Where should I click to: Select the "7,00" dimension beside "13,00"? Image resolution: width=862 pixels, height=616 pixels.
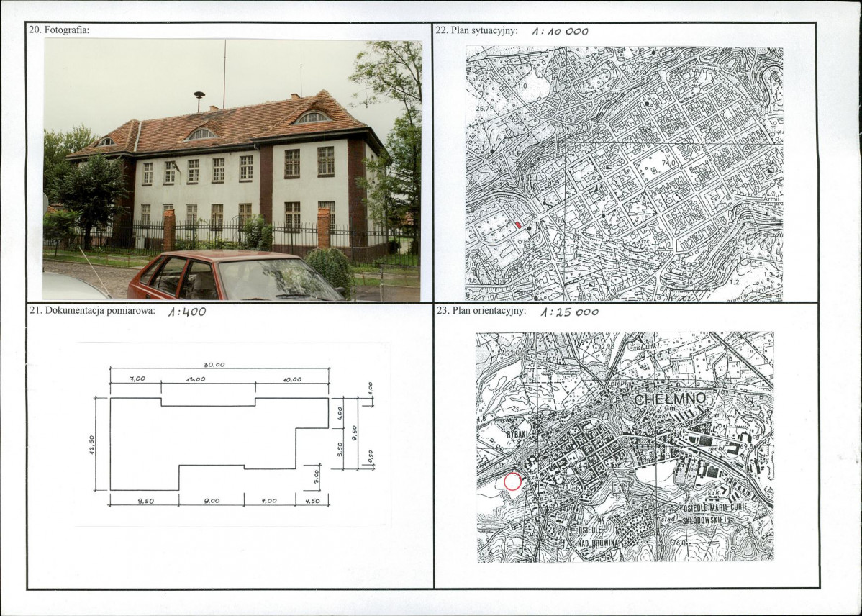click(137, 379)
